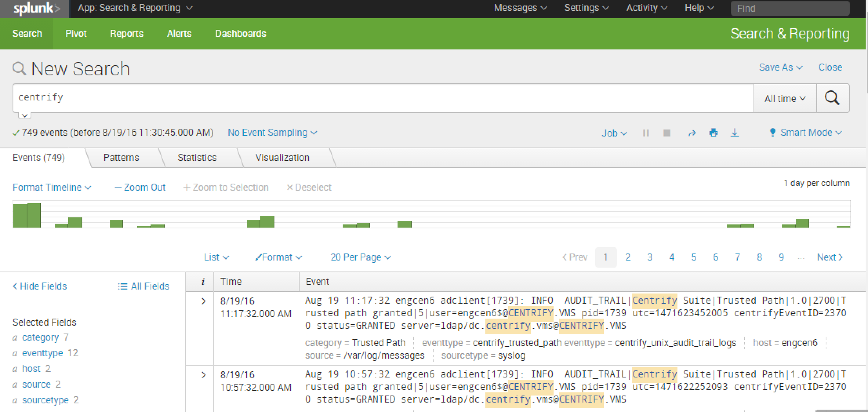Click Hide Fields
868x412 pixels.
click(x=40, y=286)
